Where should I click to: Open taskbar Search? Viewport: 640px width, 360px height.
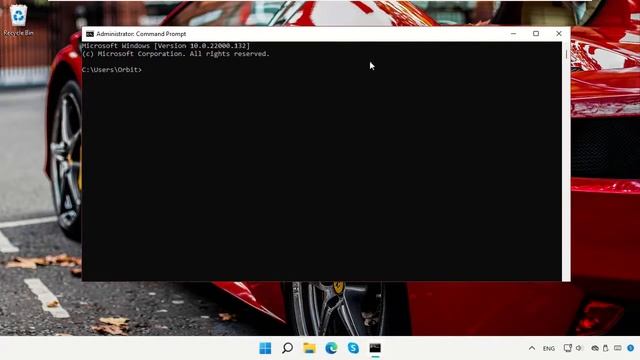point(287,348)
